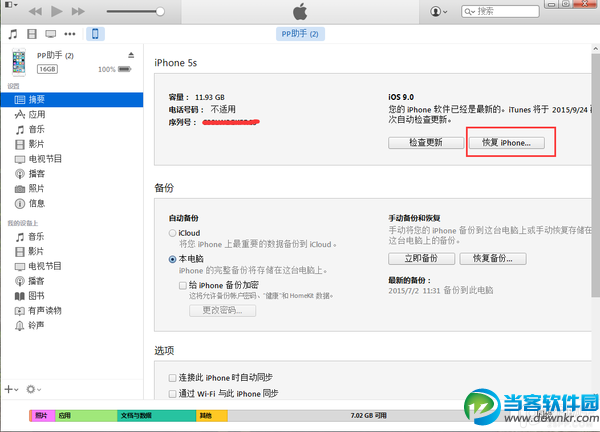Click the 文档与数据 storage segment
The image size is (600, 432).
tap(157, 416)
